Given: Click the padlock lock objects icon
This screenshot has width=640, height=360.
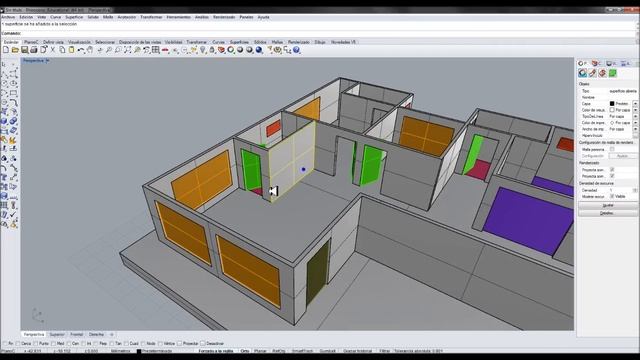Looking at the screenshot, I should [212, 50].
